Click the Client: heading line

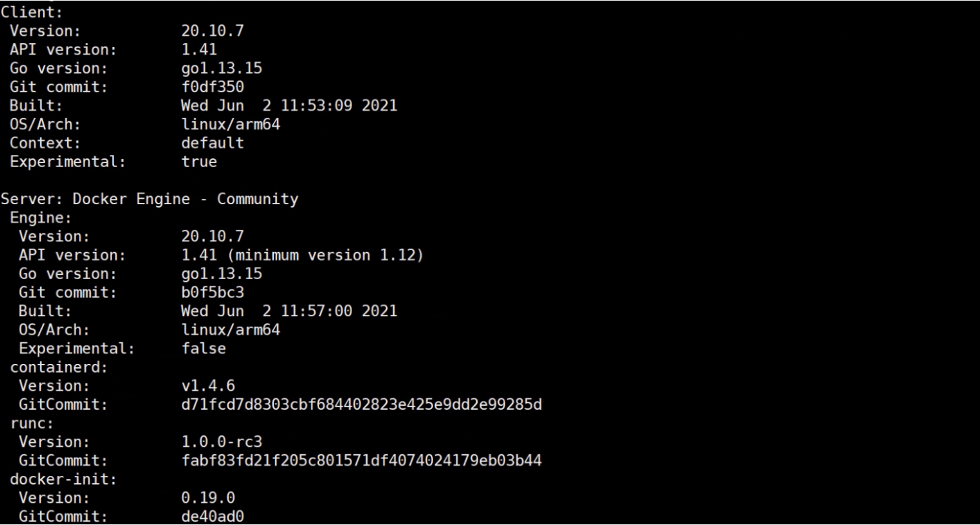(x=24, y=11)
